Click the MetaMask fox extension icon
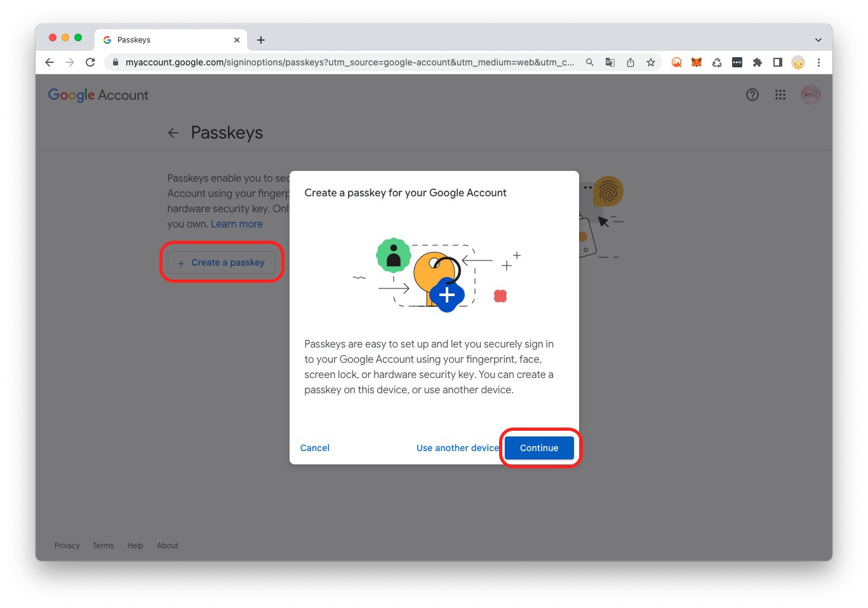Screen dimensions: 868x608 point(697,62)
